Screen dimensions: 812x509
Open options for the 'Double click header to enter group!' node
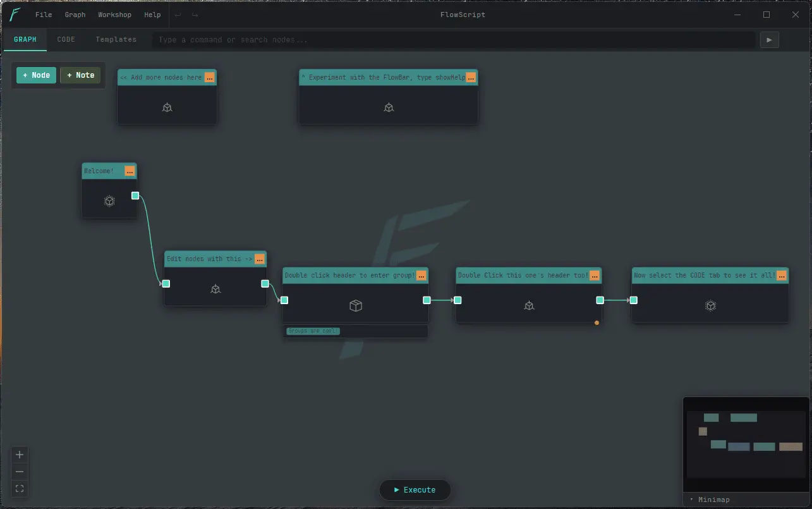click(x=421, y=275)
